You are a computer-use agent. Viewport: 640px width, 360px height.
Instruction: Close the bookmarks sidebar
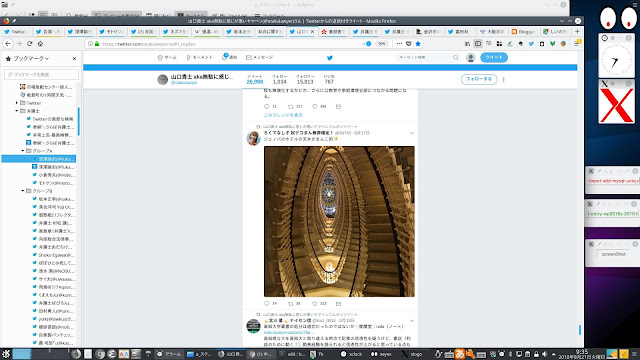[74, 59]
